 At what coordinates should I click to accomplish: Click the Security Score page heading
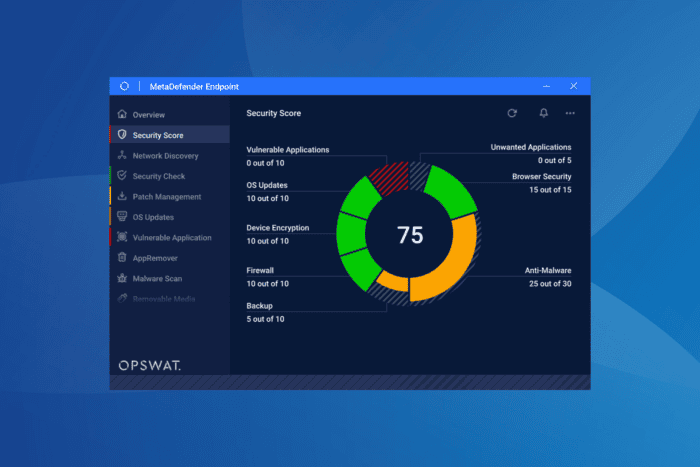(x=274, y=113)
